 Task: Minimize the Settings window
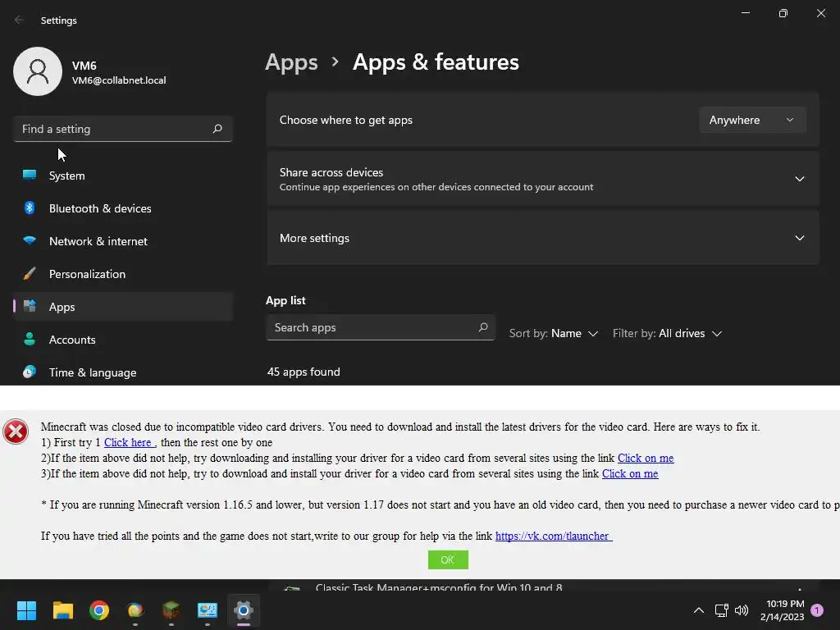tap(745, 13)
